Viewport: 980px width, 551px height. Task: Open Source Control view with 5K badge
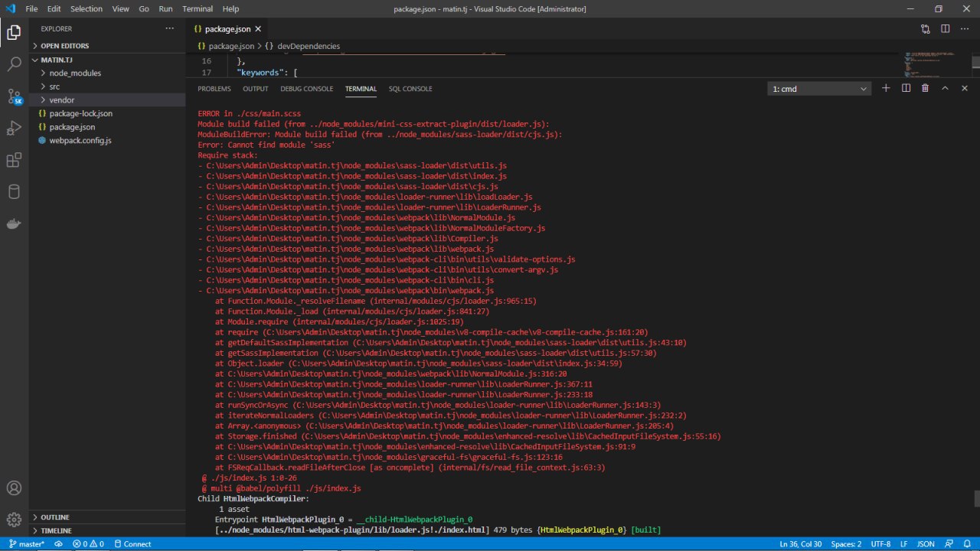point(14,96)
